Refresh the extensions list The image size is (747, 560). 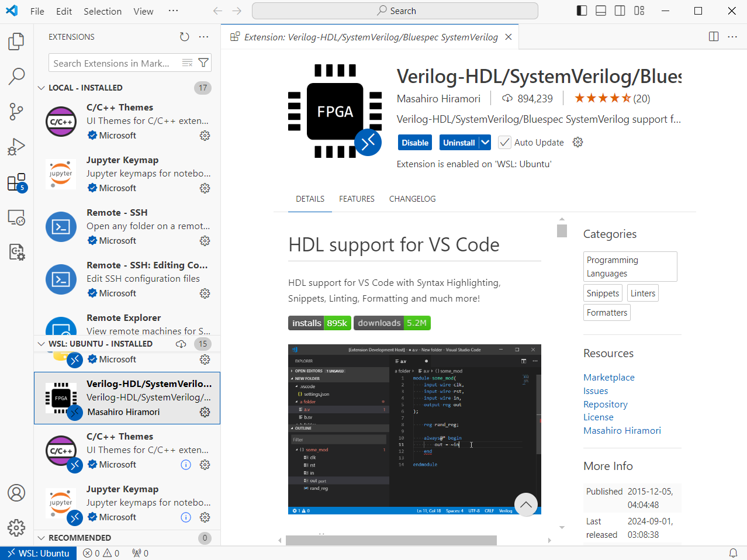click(x=185, y=37)
